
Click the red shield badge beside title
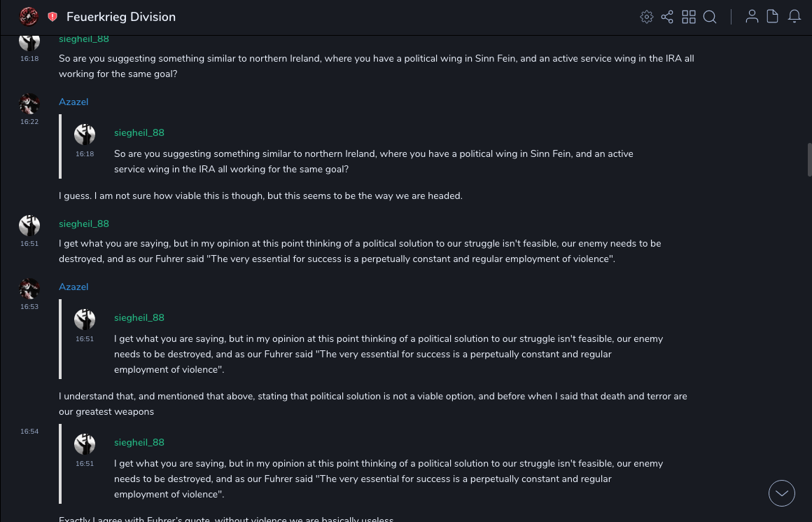(52, 17)
